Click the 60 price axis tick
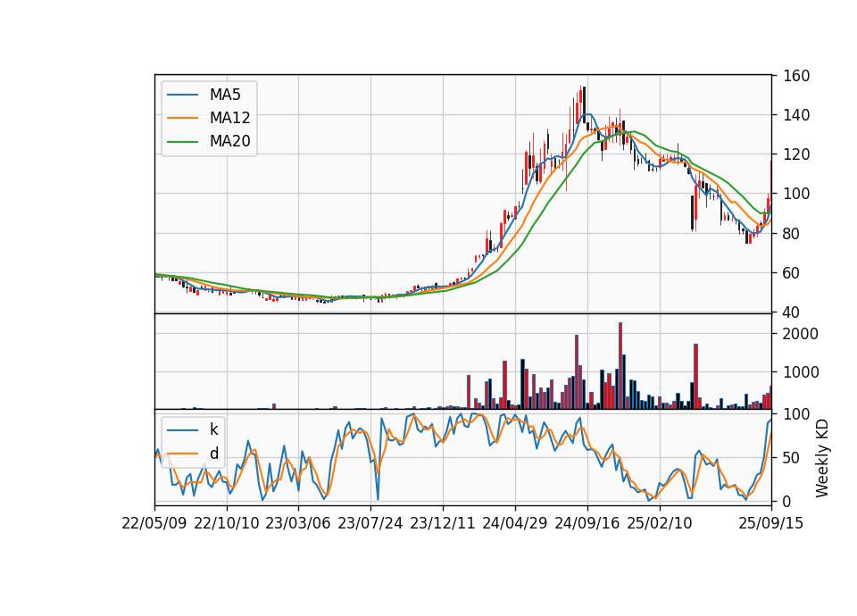This screenshot has width=857, height=616. pyautogui.click(x=792, y=273)
